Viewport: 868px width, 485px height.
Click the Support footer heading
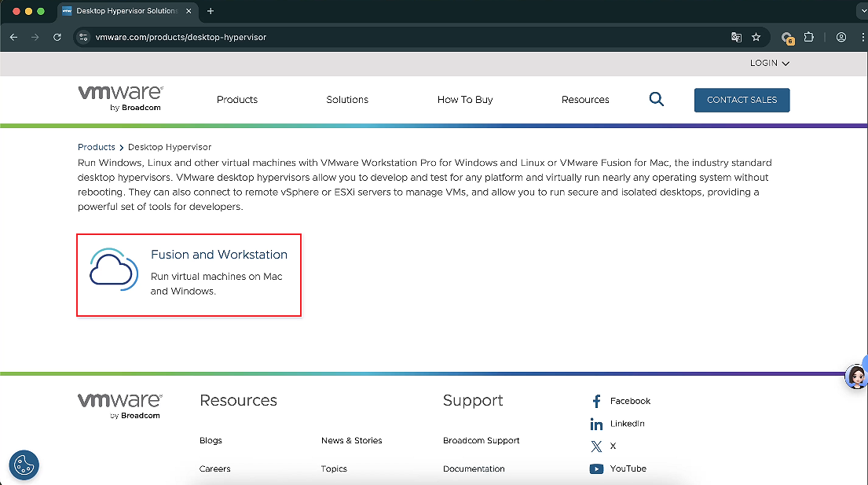pos(473,400)
